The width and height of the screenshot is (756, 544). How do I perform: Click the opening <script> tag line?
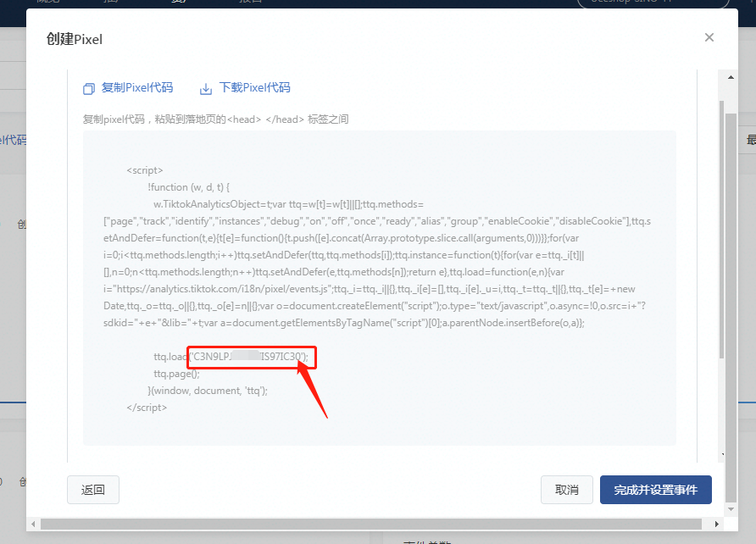145,170
